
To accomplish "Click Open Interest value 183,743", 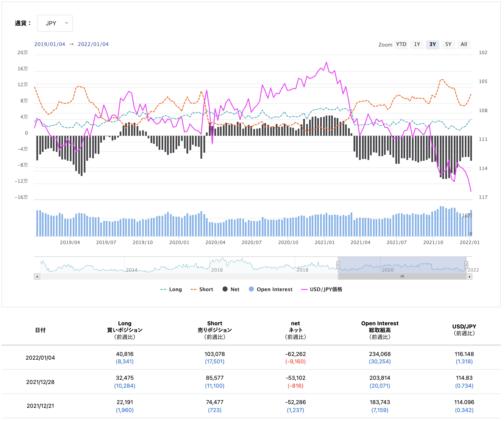I will tap(380, 402).
